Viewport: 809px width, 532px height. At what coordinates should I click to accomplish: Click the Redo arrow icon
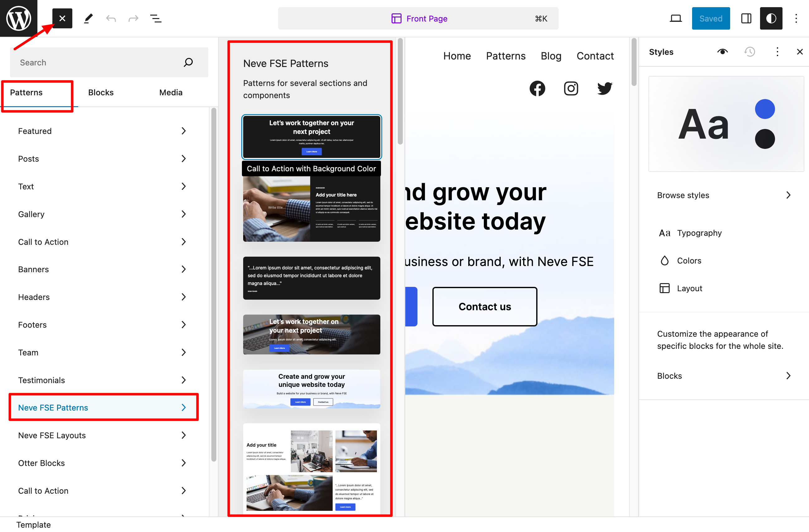point(133,18)
